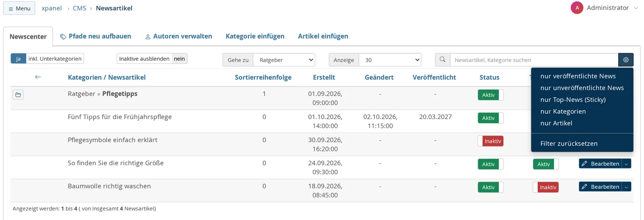Expand the Administrator account chevron

point(636,8)
